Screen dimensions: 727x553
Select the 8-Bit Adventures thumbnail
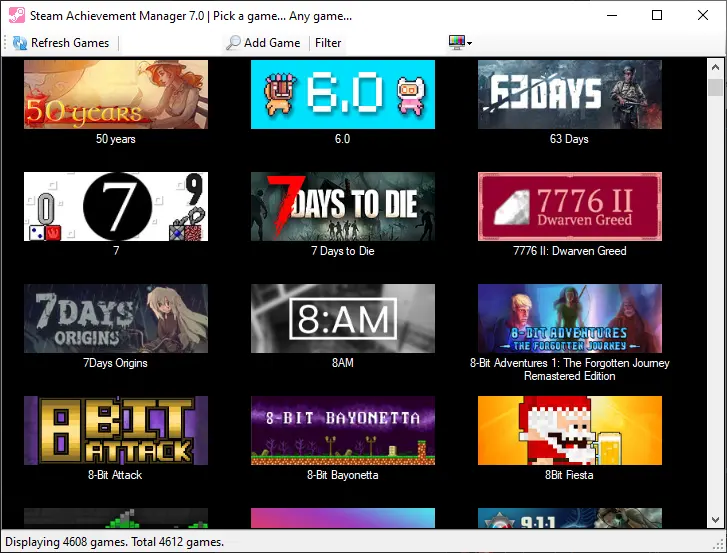tap(570, 318)
